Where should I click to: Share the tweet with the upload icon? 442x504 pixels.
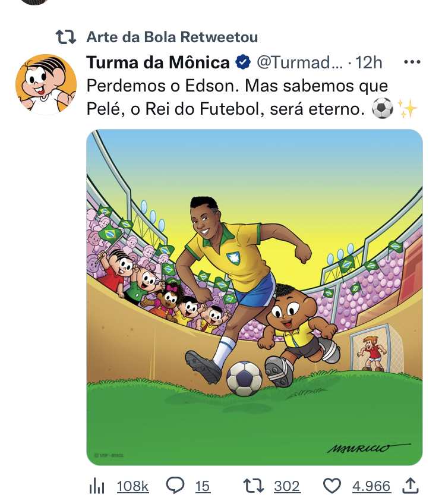click(x=411, y=486)
